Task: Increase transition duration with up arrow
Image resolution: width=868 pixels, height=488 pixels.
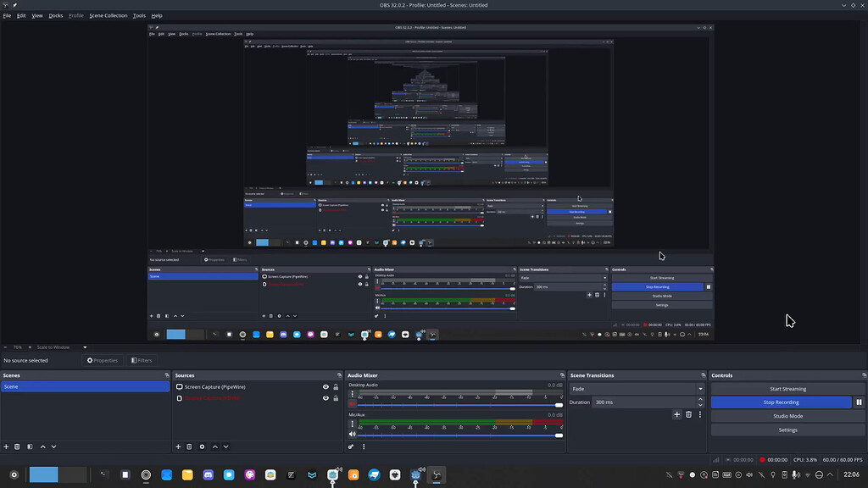Action: [x=700, y=400]
